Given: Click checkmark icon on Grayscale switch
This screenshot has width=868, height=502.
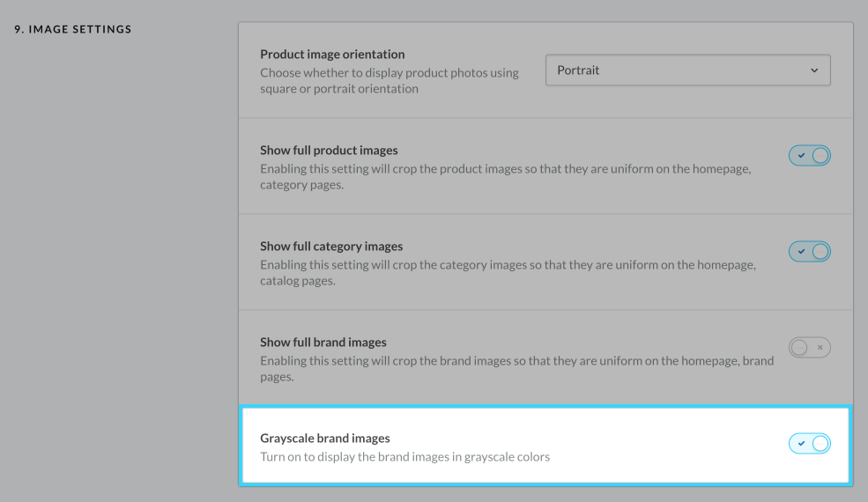Looking at the screenshot, I should 801,443.
